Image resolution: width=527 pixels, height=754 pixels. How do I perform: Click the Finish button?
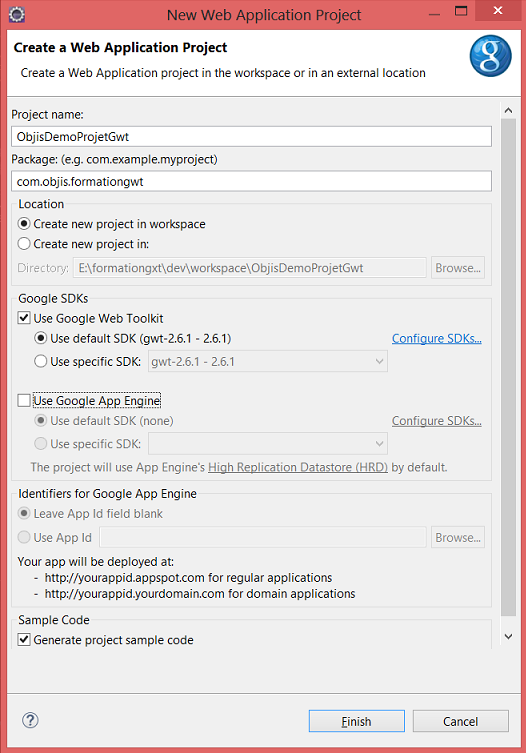coord(357,721)
